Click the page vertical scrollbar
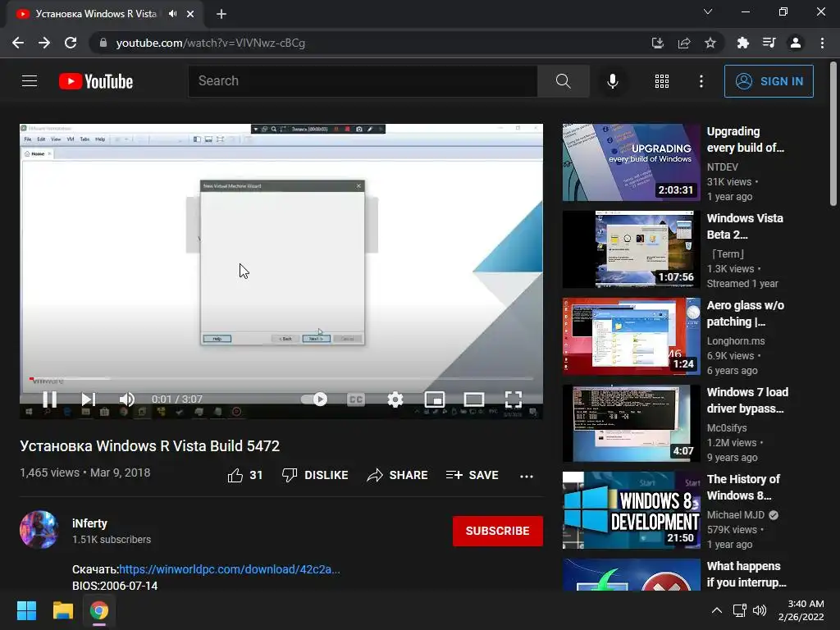This screenshot has width=840, height=630. click(833, 134)
